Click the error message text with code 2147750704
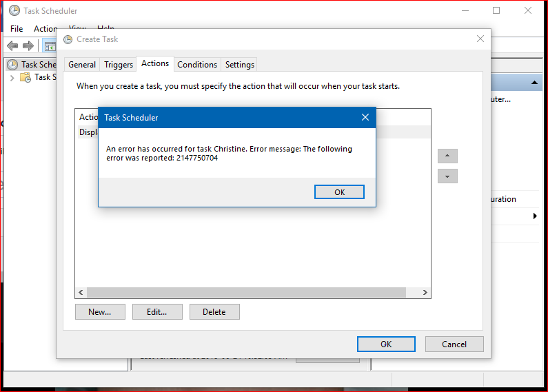The width and height of the screenshot is (548, 392). (x=229, y=154)
